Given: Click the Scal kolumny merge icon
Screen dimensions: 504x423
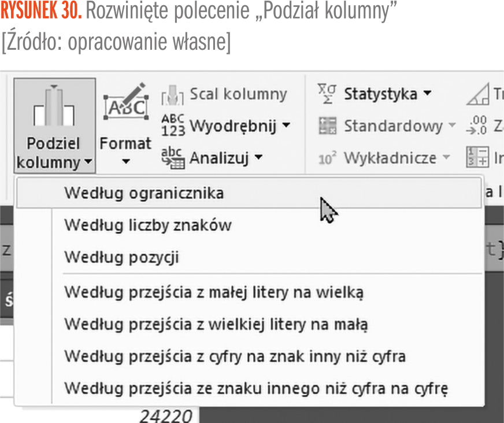Looking at the screenshot, I should (172, 94).
